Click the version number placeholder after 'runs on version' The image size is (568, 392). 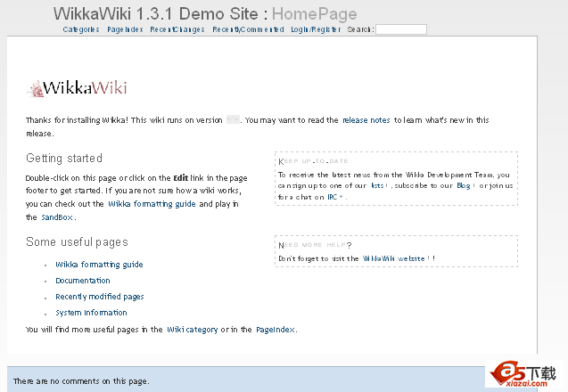click(x=233, y=119)
